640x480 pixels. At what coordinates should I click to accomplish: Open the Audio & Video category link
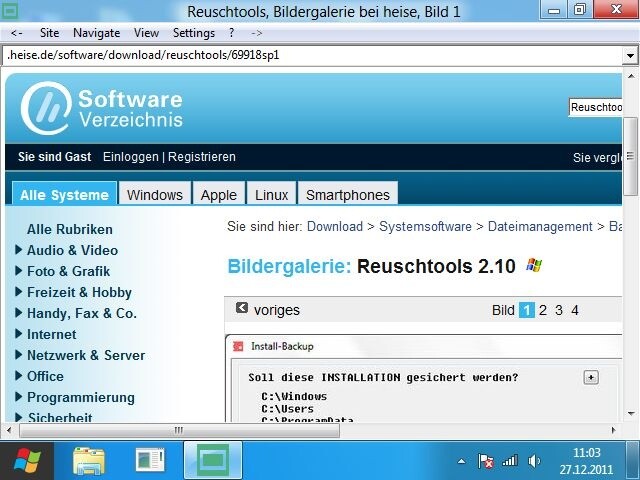point(73,250)
